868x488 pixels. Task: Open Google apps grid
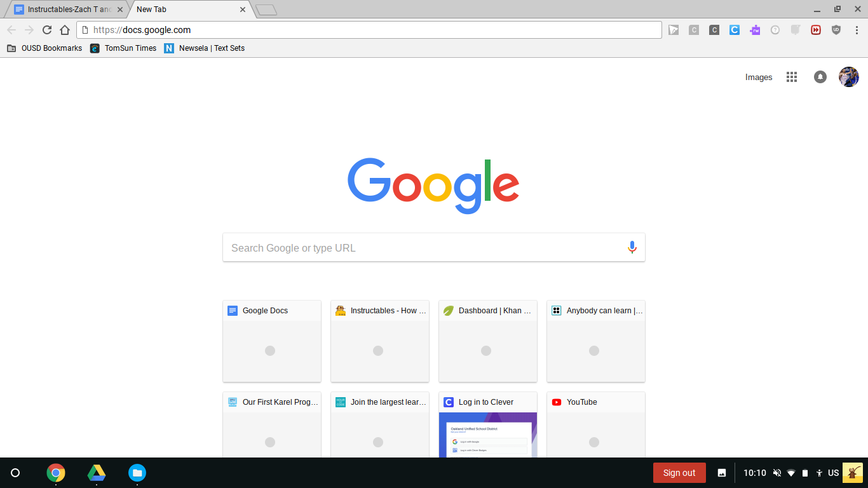click(x=792, y=77)
